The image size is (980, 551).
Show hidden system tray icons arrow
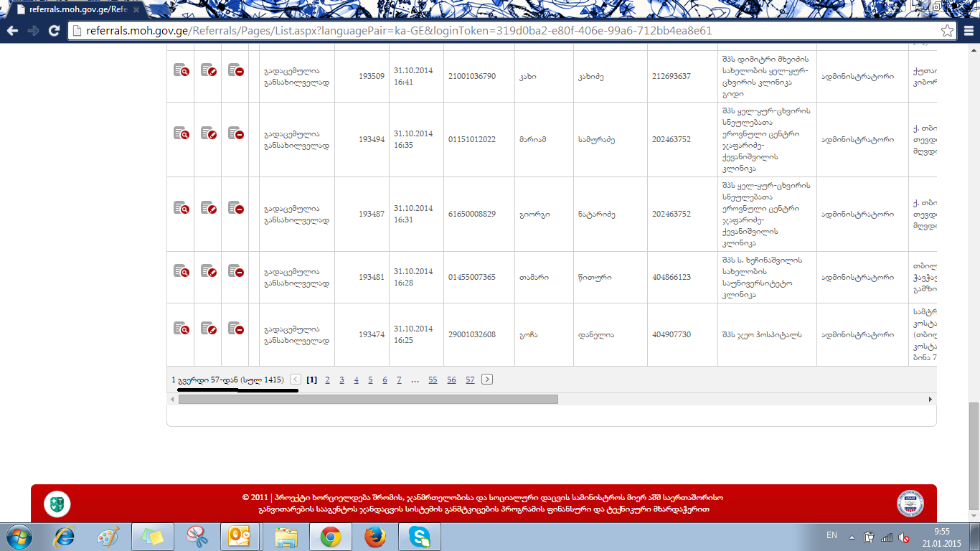point(852,537)
